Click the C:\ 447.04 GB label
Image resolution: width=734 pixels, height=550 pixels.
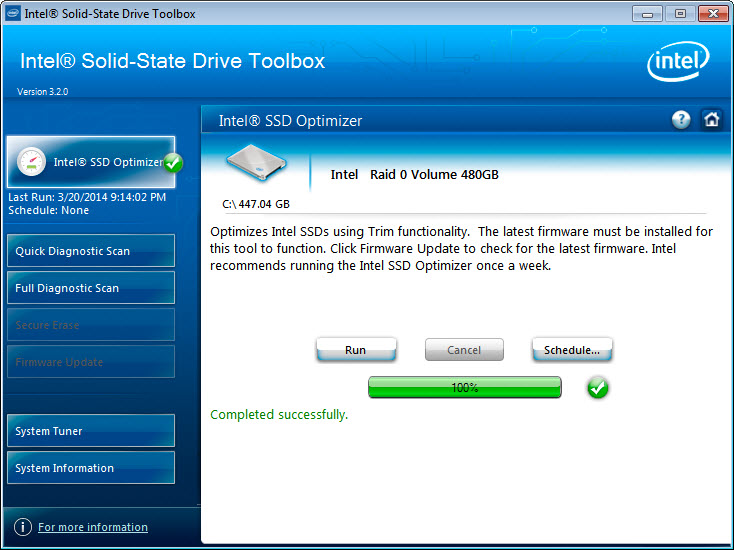point(256,204)
